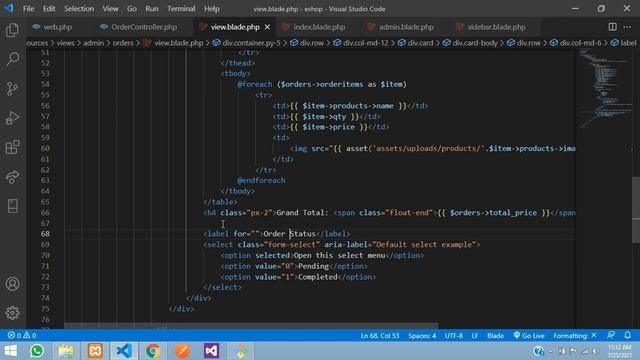Viewport: 640px width, 360px height.
Task: Click the Pending option text on line 71
Action: click(313, 266)
